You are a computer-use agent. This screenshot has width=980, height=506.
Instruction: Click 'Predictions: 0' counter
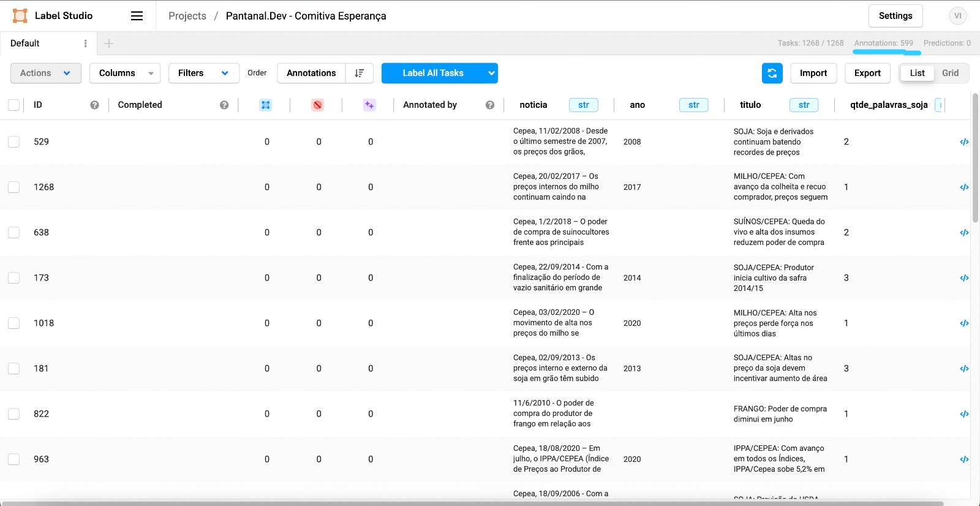(x=947, y=43)
